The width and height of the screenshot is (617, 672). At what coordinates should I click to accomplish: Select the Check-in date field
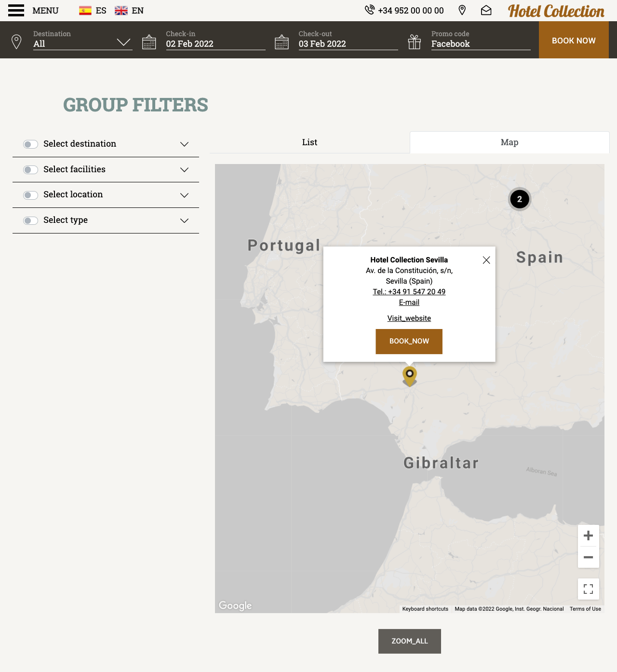(216, 43)
